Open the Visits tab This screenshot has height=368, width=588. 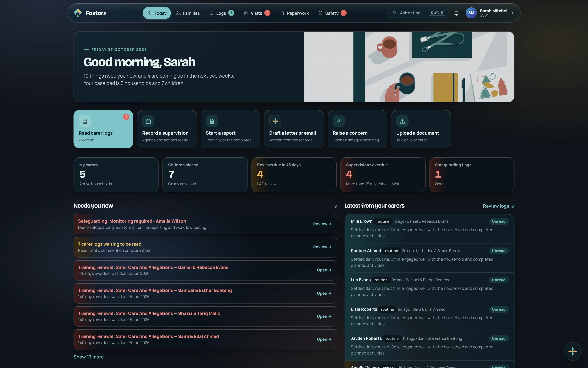tap(257, 13)
